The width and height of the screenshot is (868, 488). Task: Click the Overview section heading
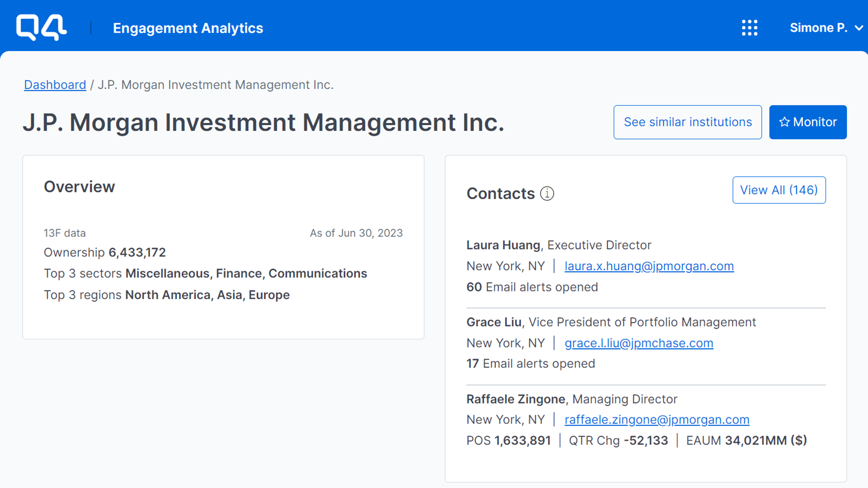coord(80,187)
